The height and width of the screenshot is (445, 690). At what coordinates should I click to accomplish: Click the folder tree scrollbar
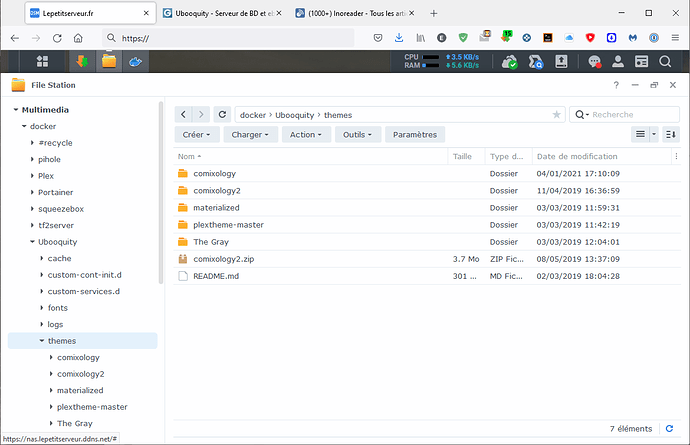click(x=161, y=193)
